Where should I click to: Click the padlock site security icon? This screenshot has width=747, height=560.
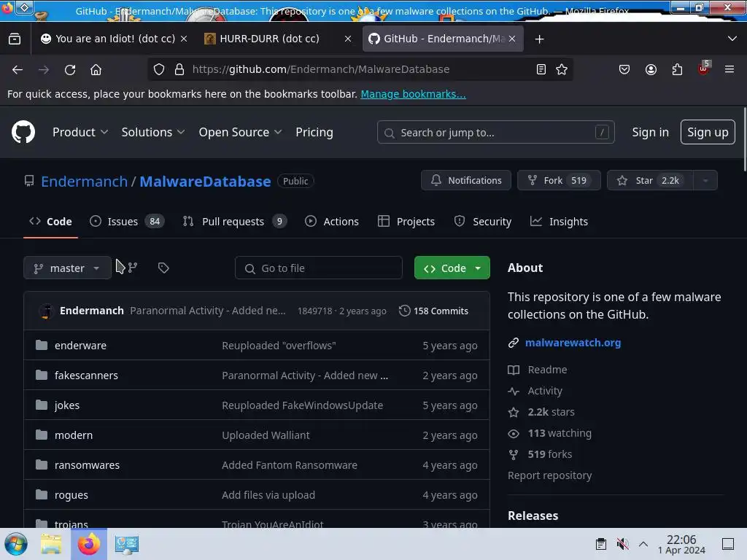click(179, 69)
